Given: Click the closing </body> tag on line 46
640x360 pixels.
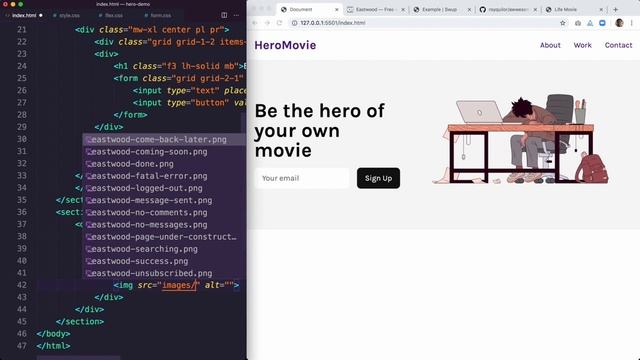Looking at the screenshot, I should pos(53,334).
